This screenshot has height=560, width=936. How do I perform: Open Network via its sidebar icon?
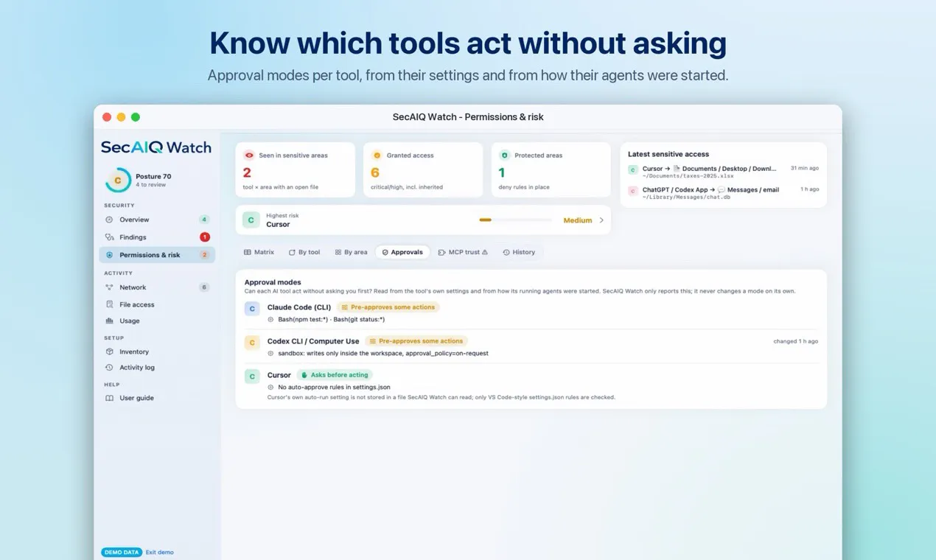coord(109,287)
